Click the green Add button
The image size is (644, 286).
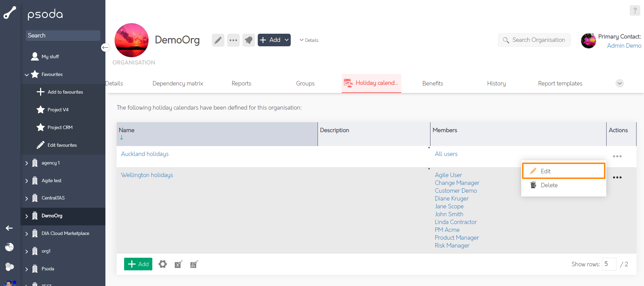(x=138, y=264)
